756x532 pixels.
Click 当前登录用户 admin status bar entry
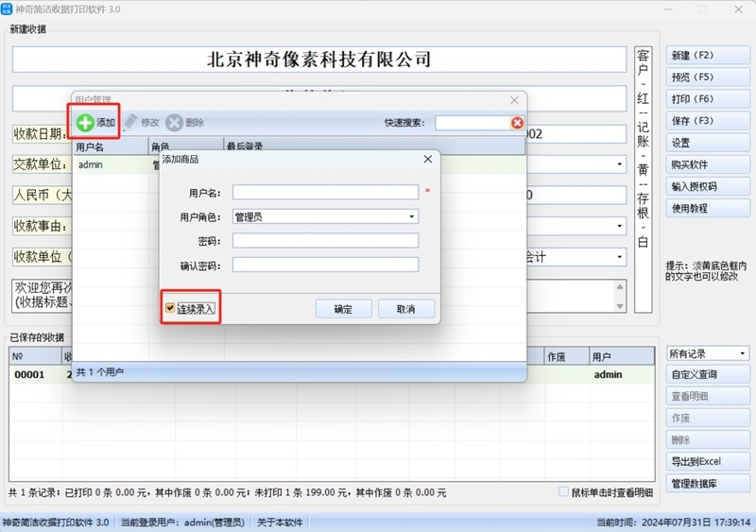(x=182, y=523)
